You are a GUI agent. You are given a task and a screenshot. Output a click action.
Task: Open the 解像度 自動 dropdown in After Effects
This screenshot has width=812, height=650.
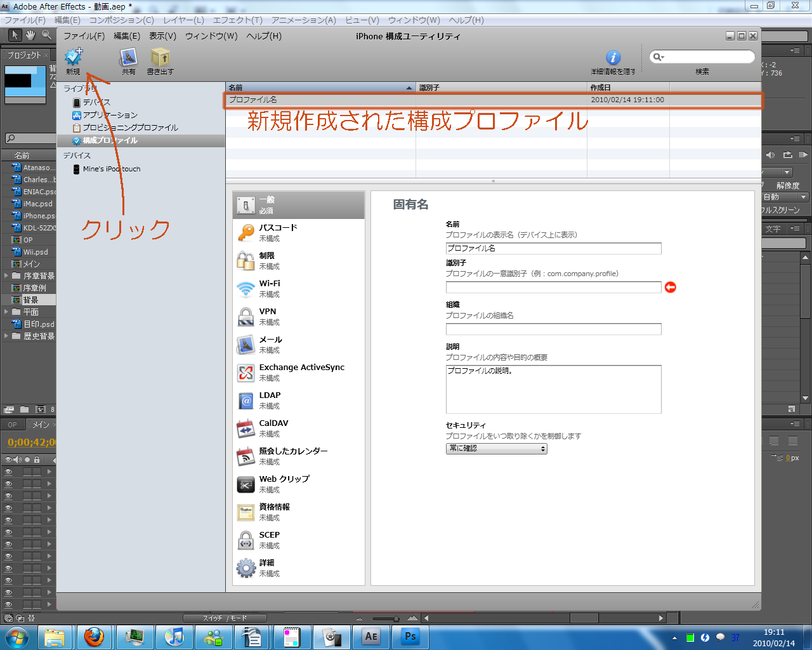point(785,197)
